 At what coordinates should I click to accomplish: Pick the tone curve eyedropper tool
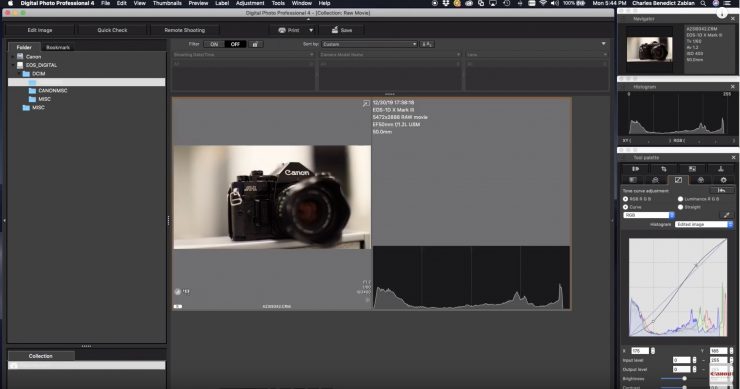[727, 215]
